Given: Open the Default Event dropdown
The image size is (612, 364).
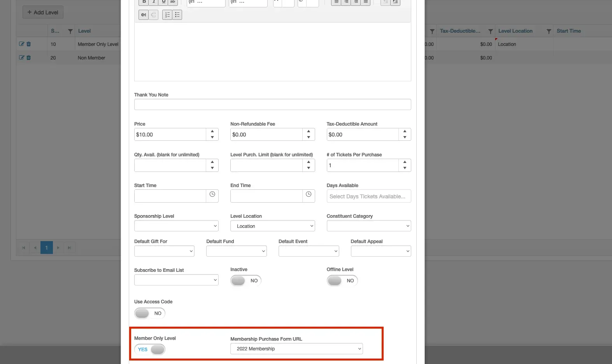Looking at the screenshot, I should 309,251.
